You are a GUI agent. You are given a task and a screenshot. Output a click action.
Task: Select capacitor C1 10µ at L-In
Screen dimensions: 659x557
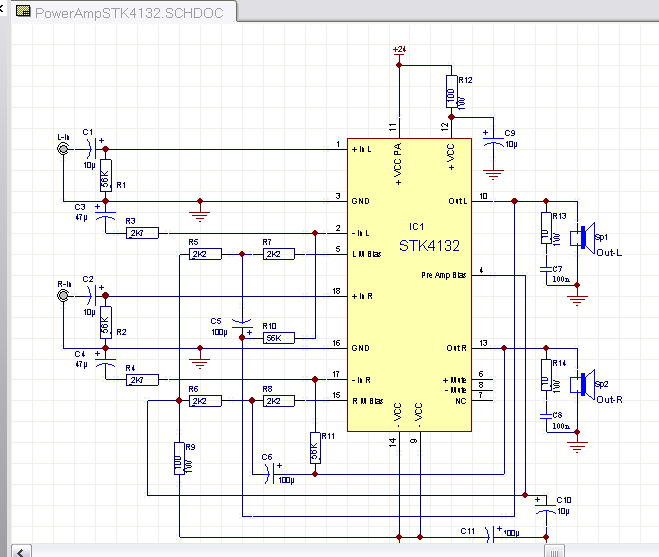tap(92, 149)
